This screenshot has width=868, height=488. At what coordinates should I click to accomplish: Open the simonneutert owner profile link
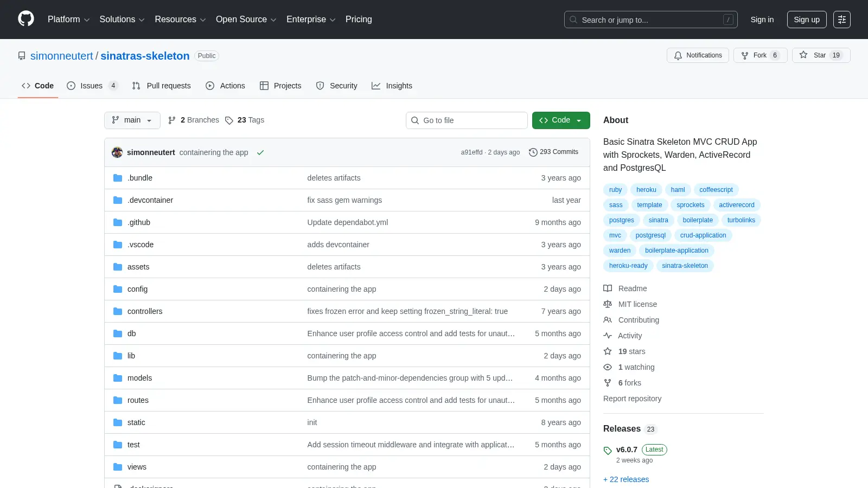click(x=62, y=56)
